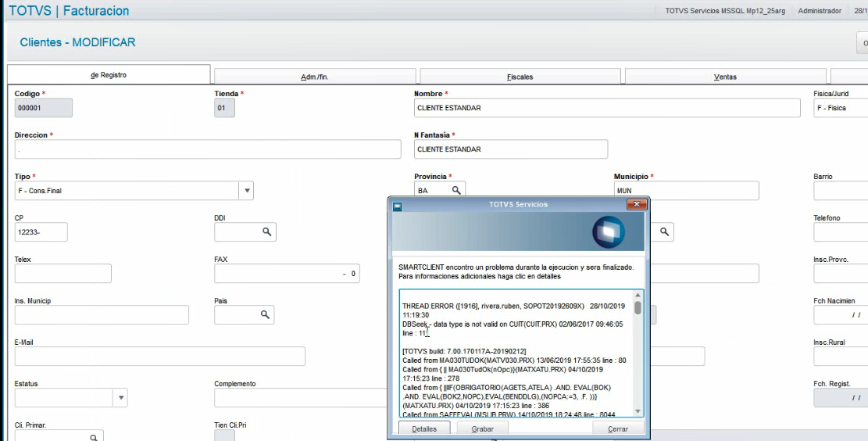868x441 pixels.
Task: Click 'TOTVS Servicios MSSQL Mp12_25arg' in top bar
Action: coord(724,11)
